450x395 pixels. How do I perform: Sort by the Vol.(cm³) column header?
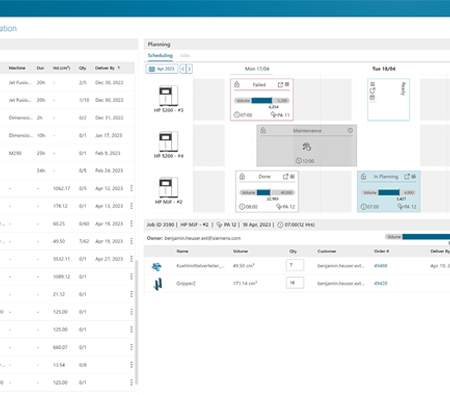pos(61,68)
